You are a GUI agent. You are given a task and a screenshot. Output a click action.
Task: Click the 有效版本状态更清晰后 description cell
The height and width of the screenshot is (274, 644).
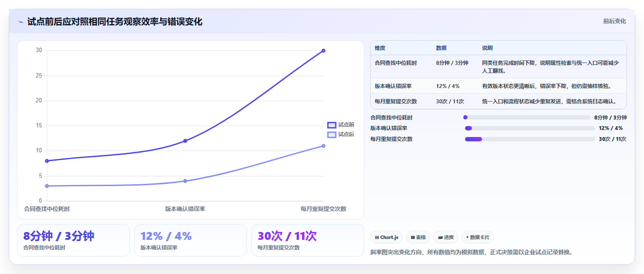553,86
